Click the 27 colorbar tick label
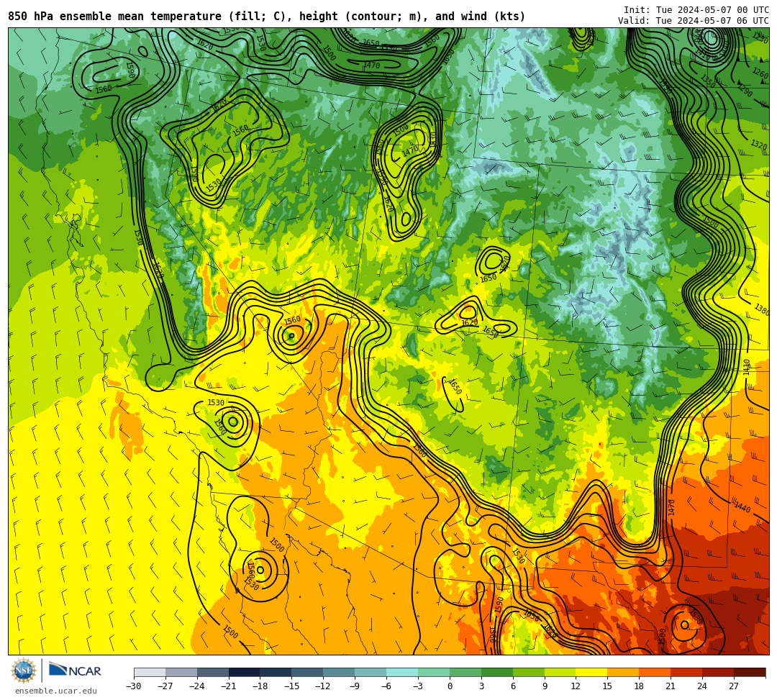 click(734, 686)
